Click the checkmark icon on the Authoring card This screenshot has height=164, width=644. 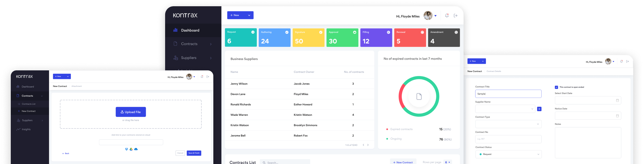pos(287,32)
